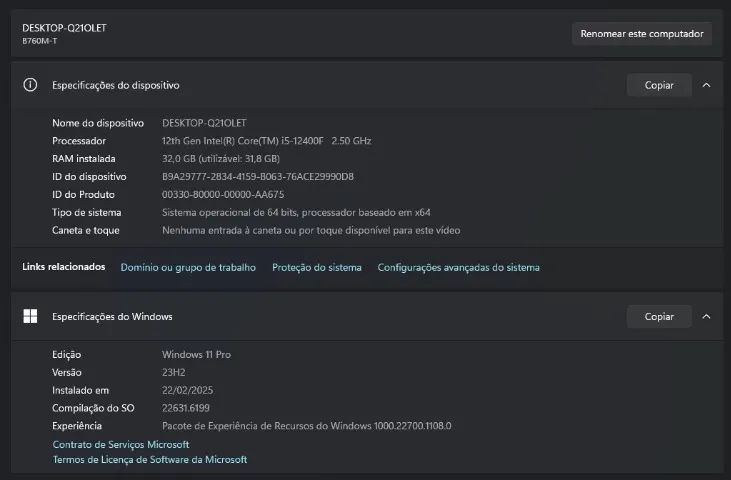Select the DESKTOP-Q21OLET title at the top

64,28
